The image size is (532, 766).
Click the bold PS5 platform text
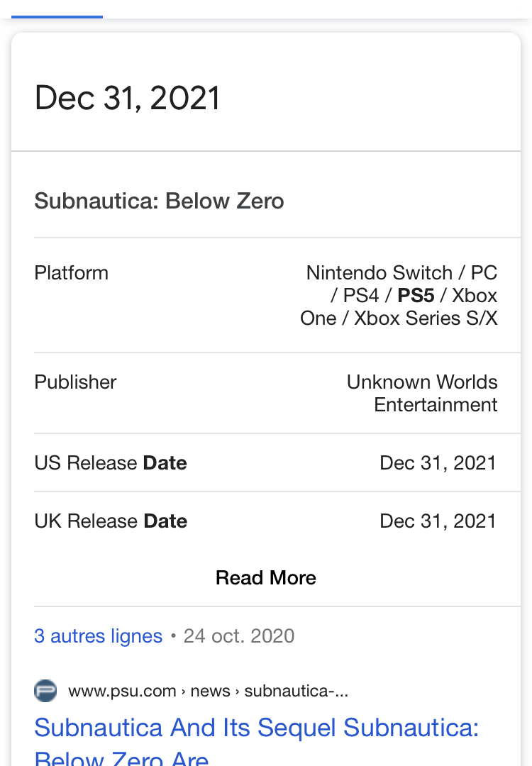pos(416,296)
